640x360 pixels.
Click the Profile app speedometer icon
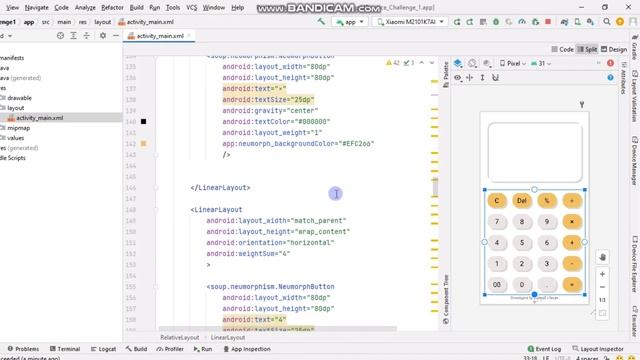click(x=522, y=22)
